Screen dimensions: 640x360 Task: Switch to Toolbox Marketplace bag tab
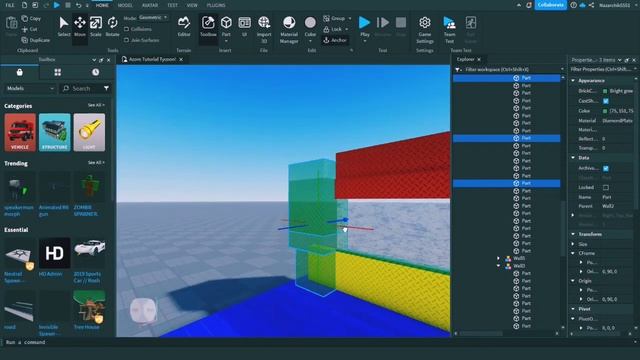tap(20, 72)
